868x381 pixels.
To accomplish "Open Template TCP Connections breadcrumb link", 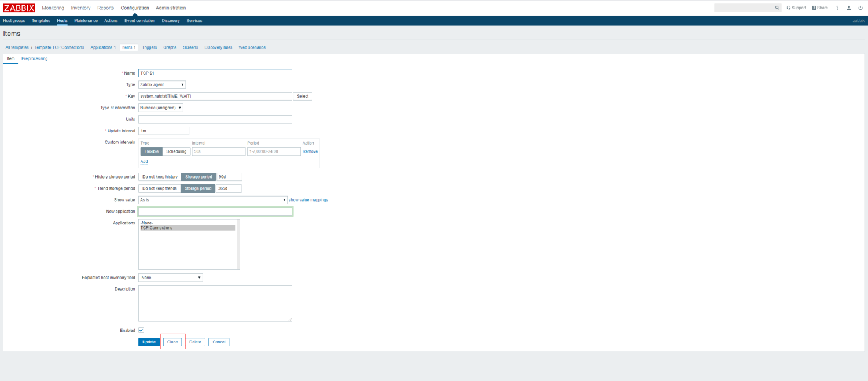I will coord(60,47).
